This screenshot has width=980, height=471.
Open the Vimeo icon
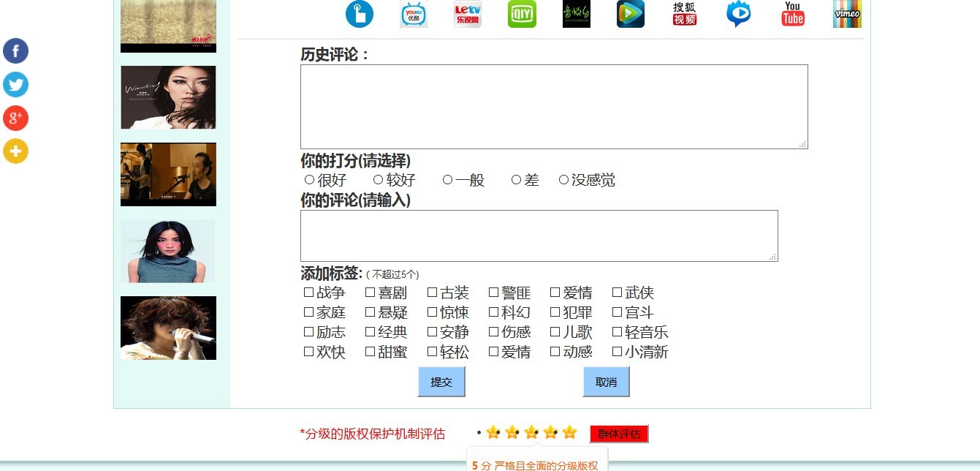coord(847,14)
